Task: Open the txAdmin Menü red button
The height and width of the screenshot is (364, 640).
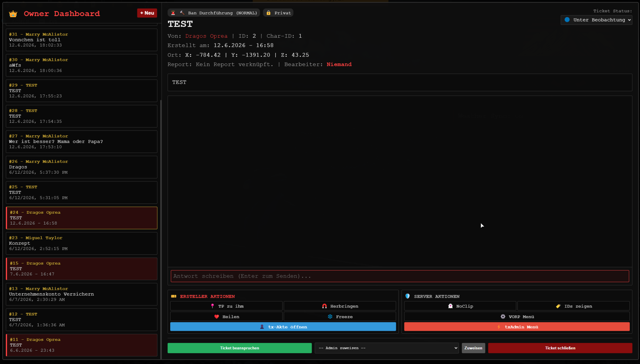Action: tap(517, 327)
